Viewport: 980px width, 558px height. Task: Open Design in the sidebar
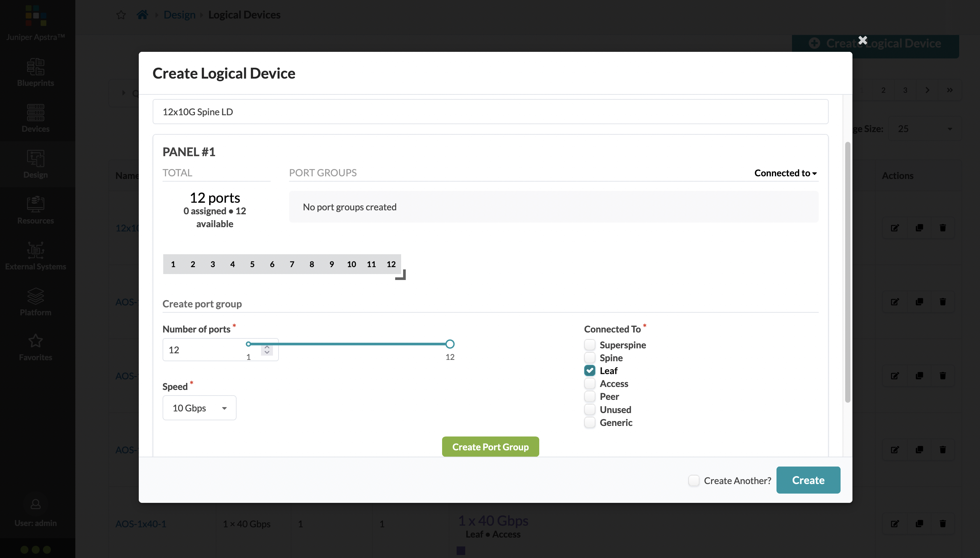tap(36, 164)
